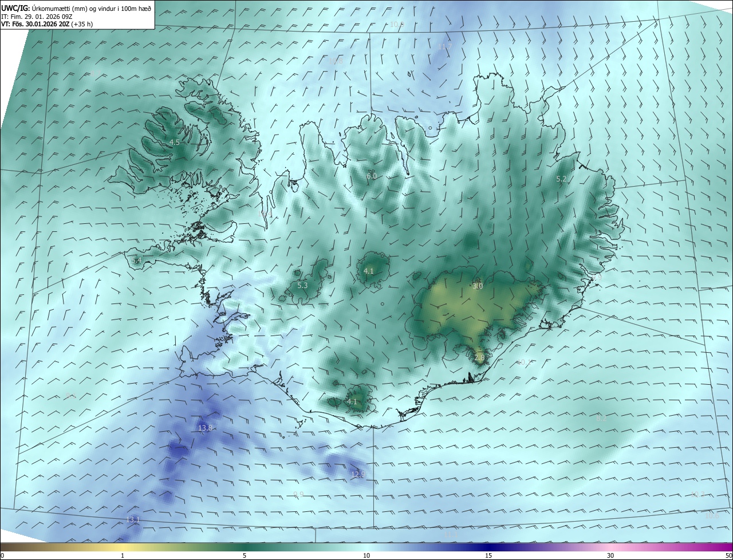
Task: Click the colorbar tick label 1
Action: point(123,555)
